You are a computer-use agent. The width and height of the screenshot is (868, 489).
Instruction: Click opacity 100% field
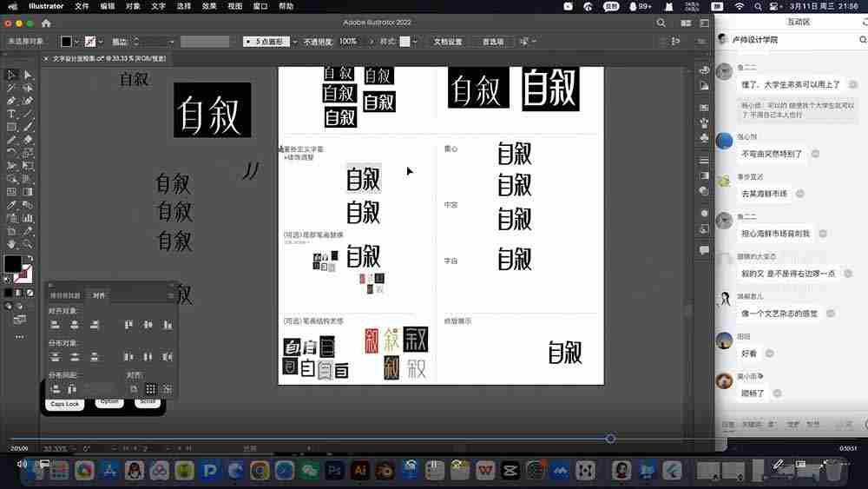pyautogui.click(x=348, y=42)
